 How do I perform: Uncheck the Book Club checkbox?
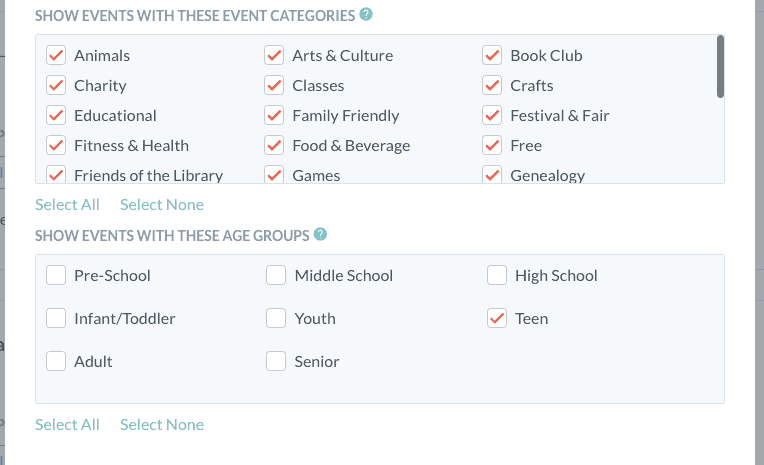pyautogui.click(x=493, y=56)
